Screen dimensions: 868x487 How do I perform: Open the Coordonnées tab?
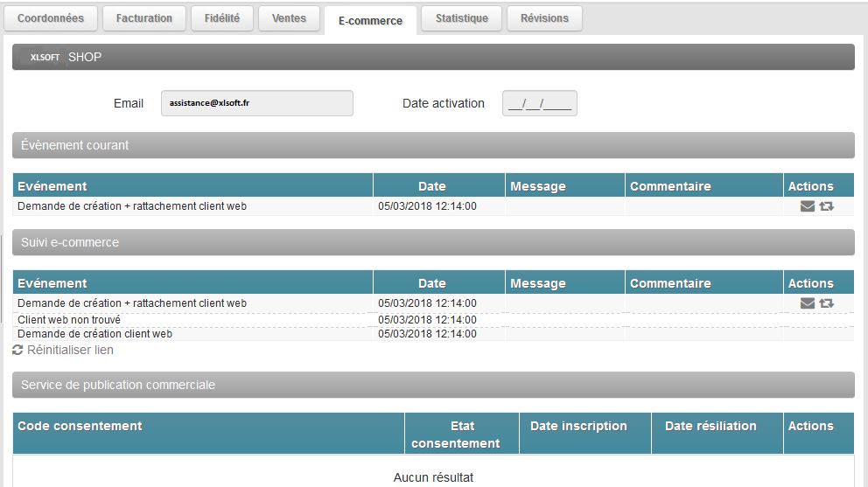(x=51, y=18)
